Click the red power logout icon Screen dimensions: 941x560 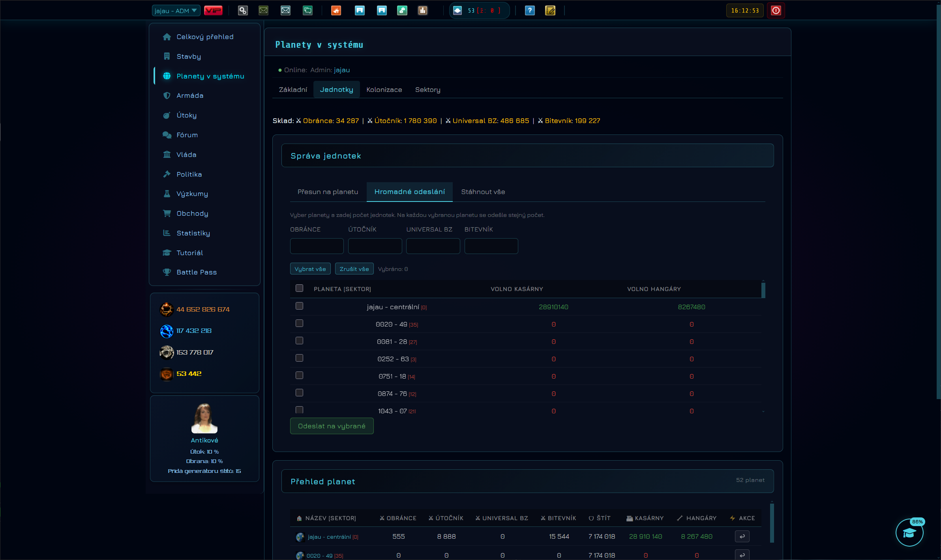pyautogui.click(x=776, y=11)
